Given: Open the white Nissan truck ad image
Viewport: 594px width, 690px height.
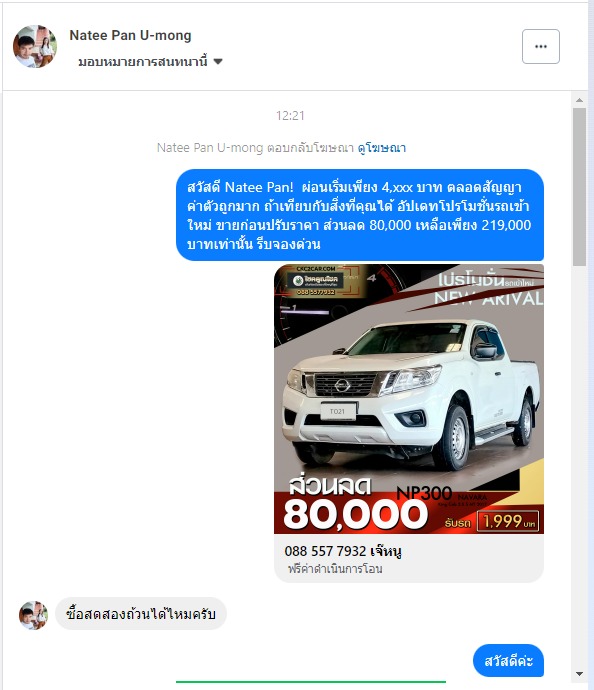Looking at the screenshot, I should pos(409,399).
